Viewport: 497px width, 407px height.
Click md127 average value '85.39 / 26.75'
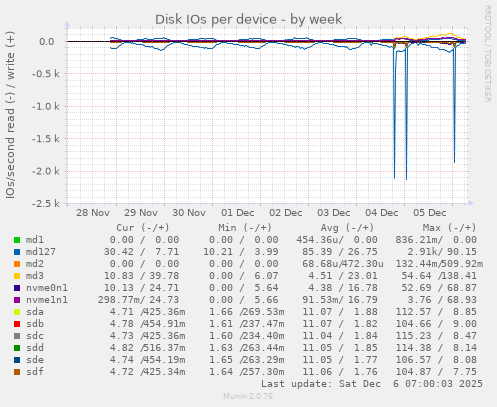coord(340,252)
